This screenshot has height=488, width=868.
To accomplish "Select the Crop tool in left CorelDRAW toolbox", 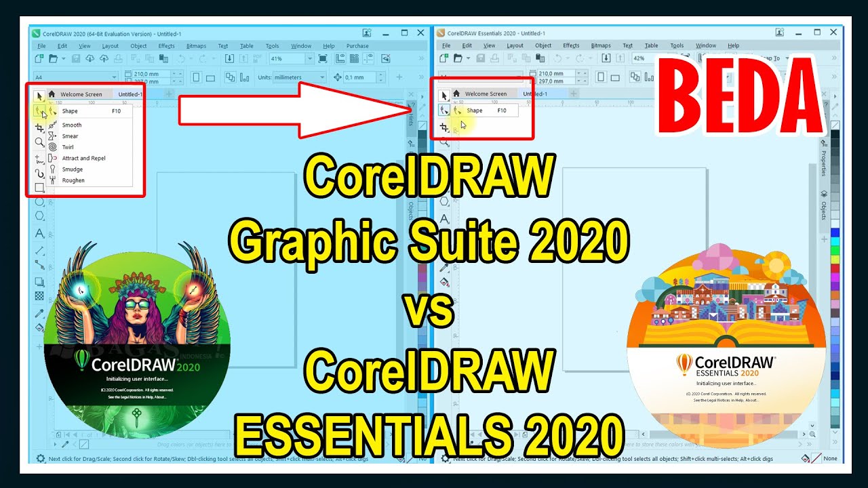I will click(39, 127).
